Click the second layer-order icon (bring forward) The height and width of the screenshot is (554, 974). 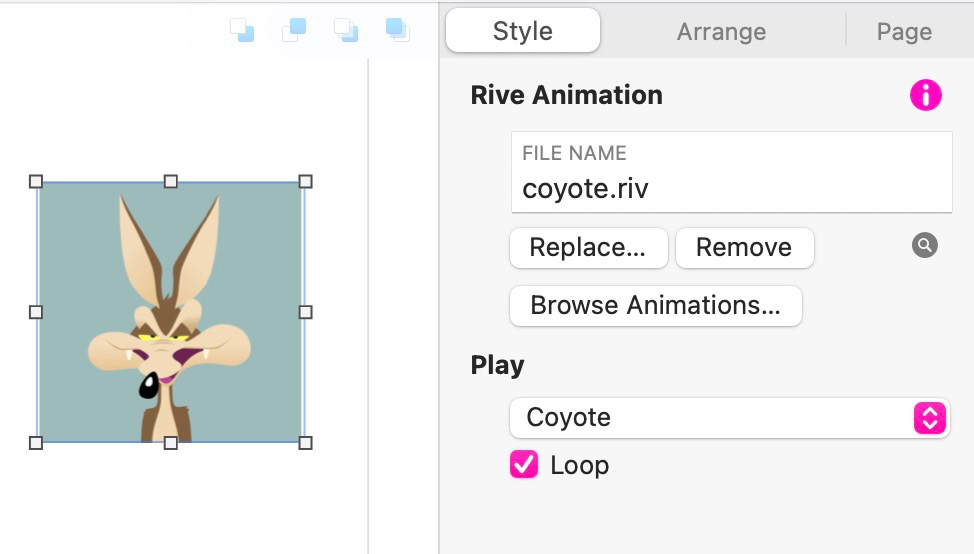click(x=294, y=30)
